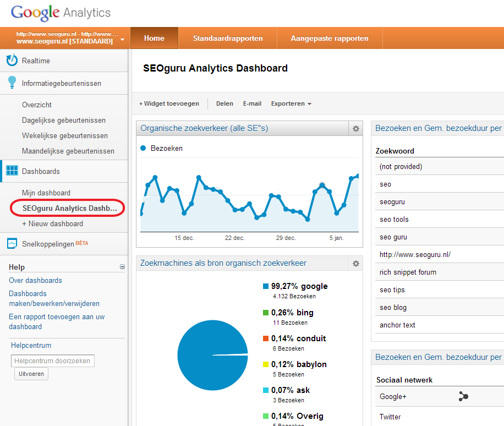Click the blue google legend swatch
Viewport: 504px width, 426px height.
click(266, 286)
